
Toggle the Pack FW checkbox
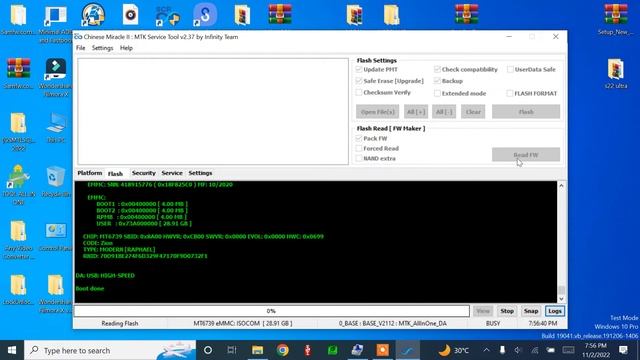pos(359,138)
